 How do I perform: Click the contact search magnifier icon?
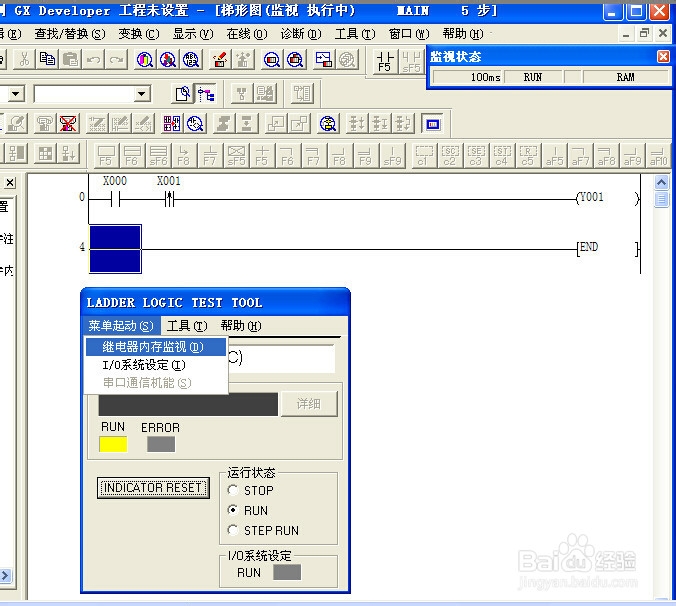tap(195, 124)
